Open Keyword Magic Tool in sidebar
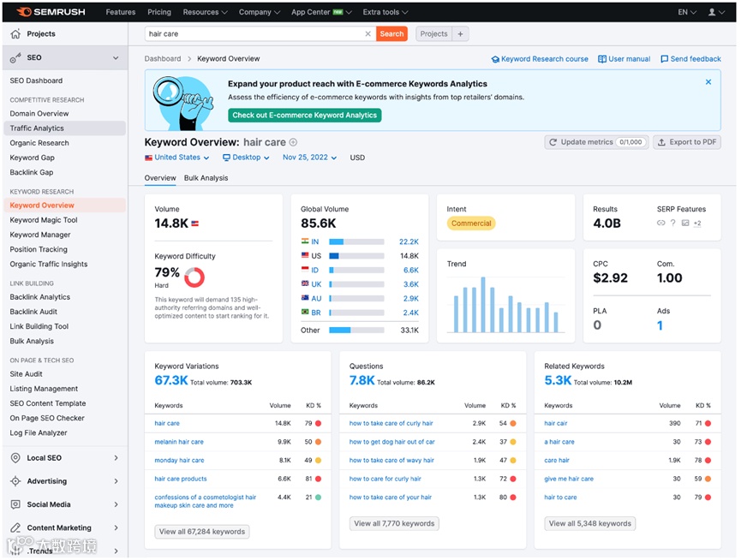 click(x=44, y=220)
